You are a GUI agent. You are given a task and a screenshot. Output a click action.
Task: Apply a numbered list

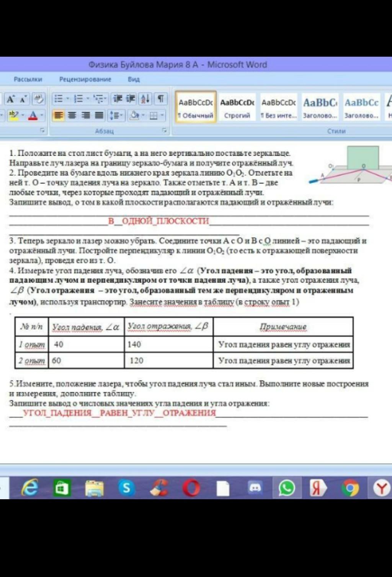(x=78, y=99)
